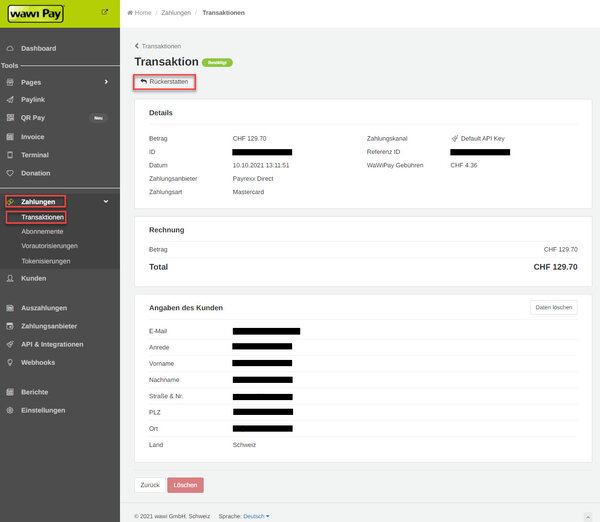This screenshot has width=600, height=522.
Task: Select Vorautorisierungen submenu item
Action: pyautogui.click(x=49, y=246)
